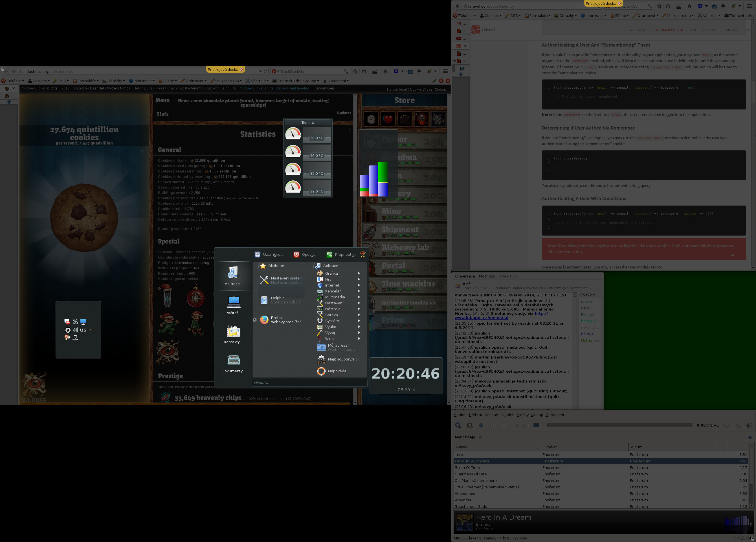Click the network icon in the system tray panel
Screen dimensions: 756x542
click(x=75, y=338)
